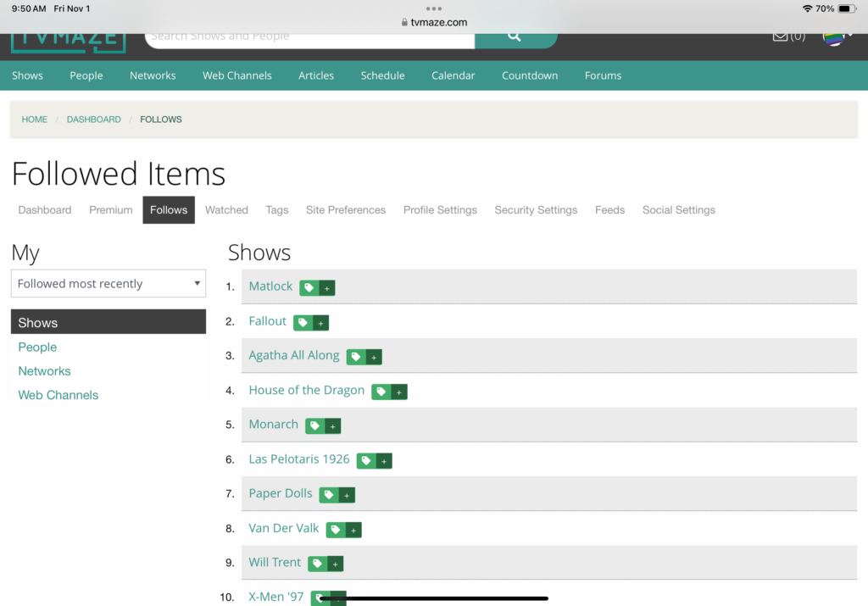This screenshot has width=868, height=606.
Task: Open the People navigation menu
Action: [x=86, y=75]
